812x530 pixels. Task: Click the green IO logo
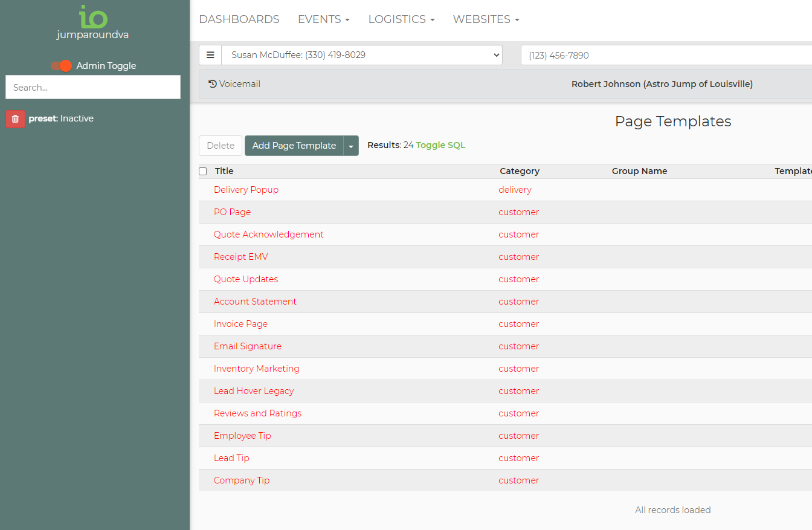92,16
